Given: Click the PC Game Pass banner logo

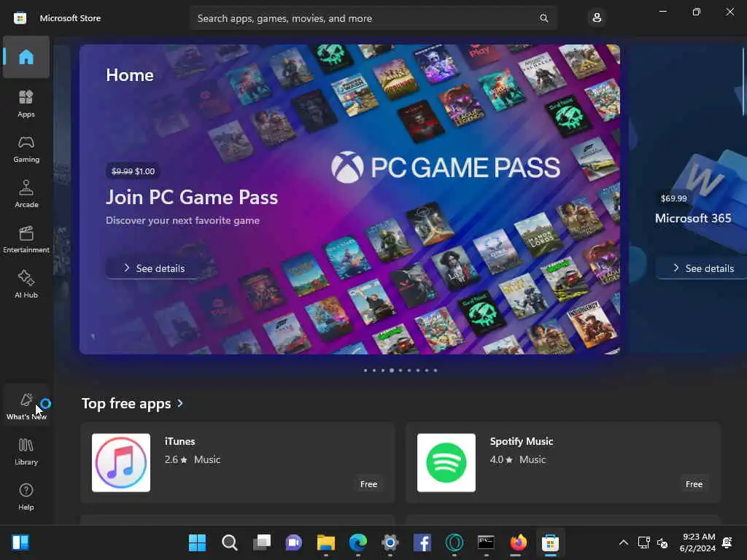Looking at the screenshot, I should [446, 167].
